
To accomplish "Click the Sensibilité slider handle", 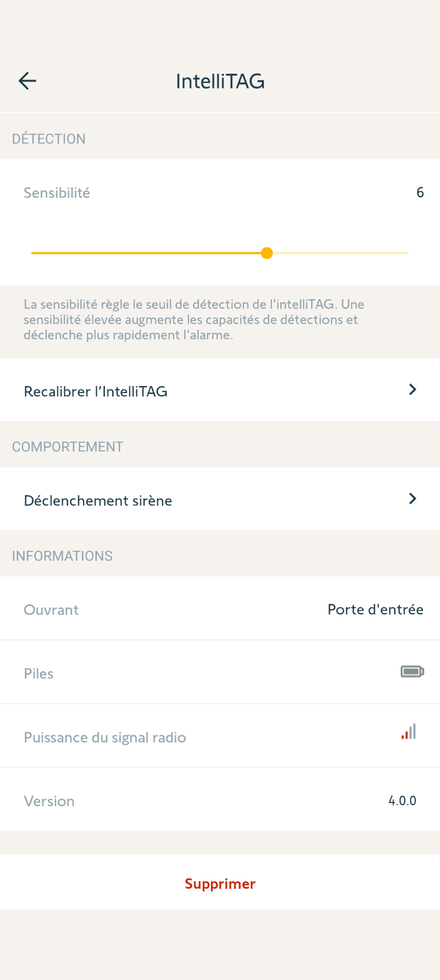I will (x=267, y=253).
